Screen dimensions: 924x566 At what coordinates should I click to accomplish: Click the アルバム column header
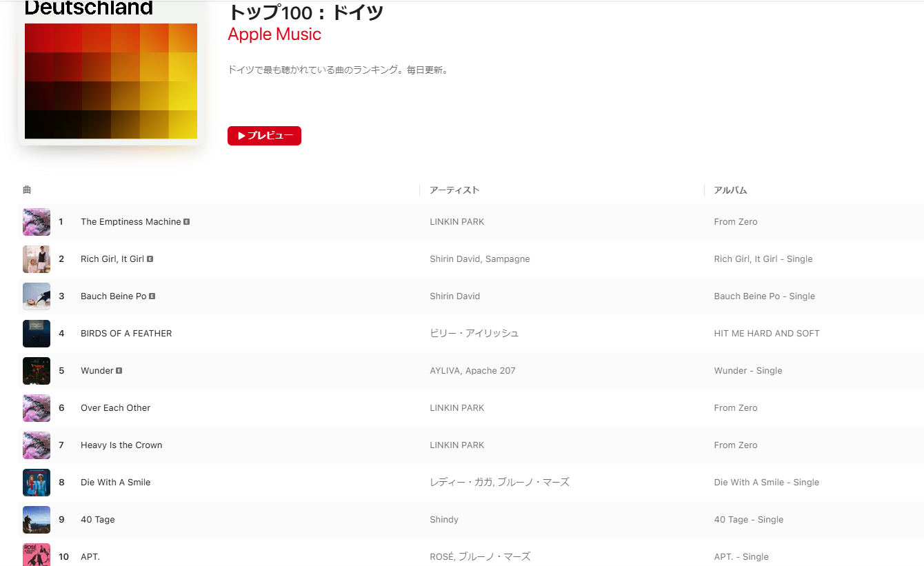pyautogui.click(x=730, y=190)
